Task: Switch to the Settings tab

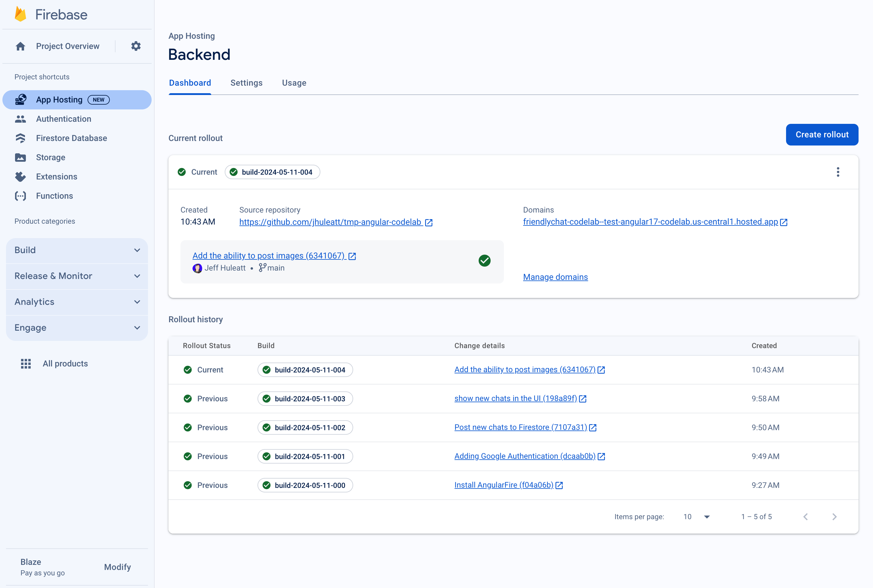Action: pos(246,83)
